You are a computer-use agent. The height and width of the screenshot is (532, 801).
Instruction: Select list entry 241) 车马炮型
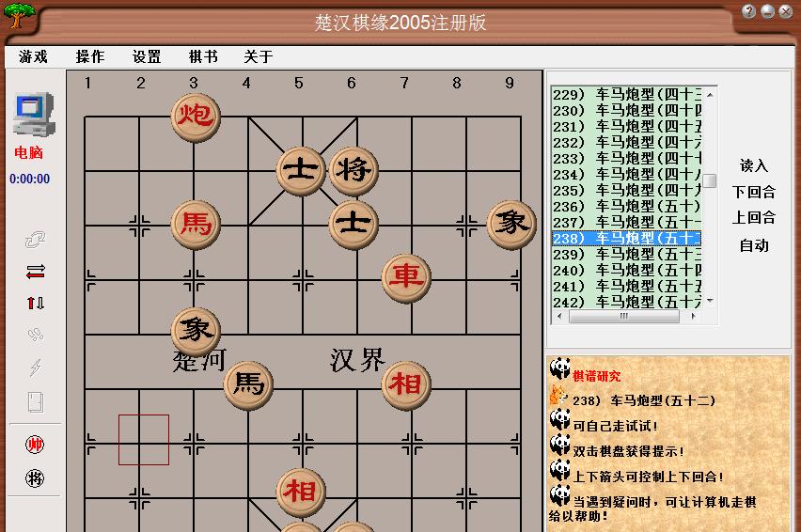[x=627, y=287]
